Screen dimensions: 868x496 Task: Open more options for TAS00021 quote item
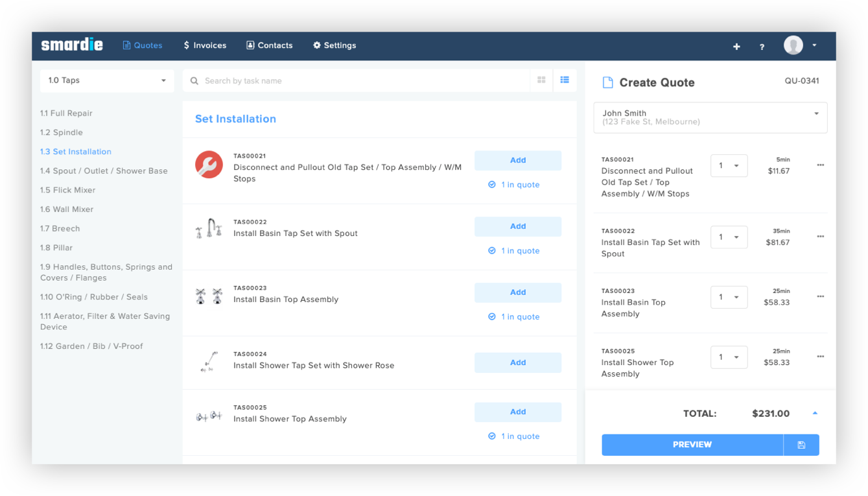(x=820, y=165)
